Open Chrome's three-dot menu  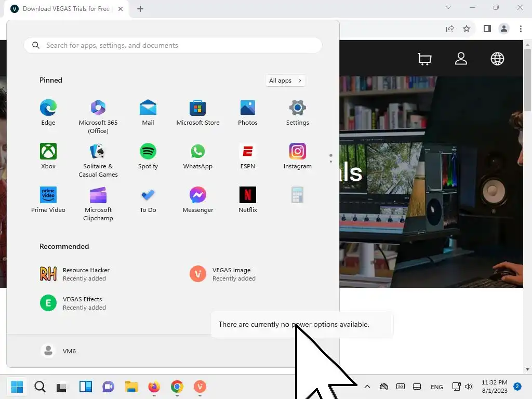521,29
